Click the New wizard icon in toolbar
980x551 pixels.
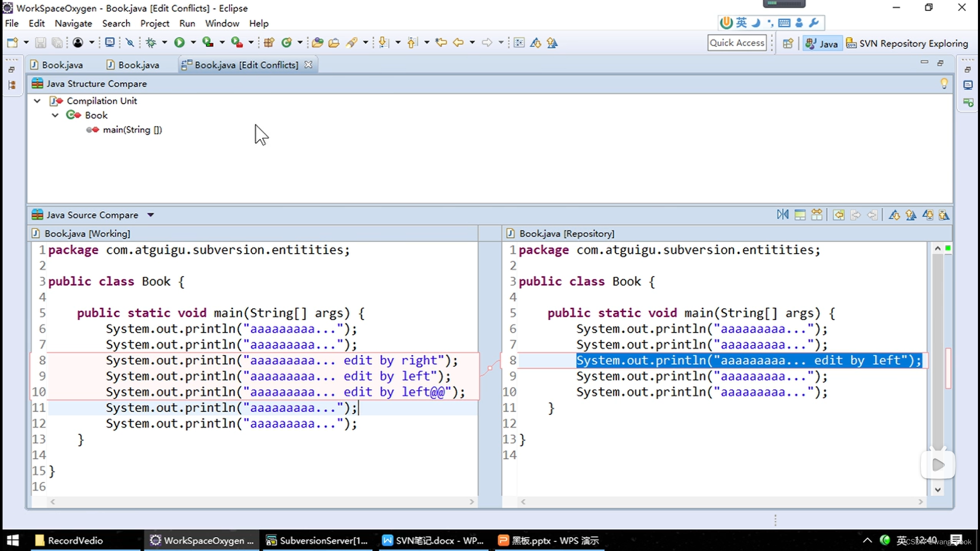point(13,43)
